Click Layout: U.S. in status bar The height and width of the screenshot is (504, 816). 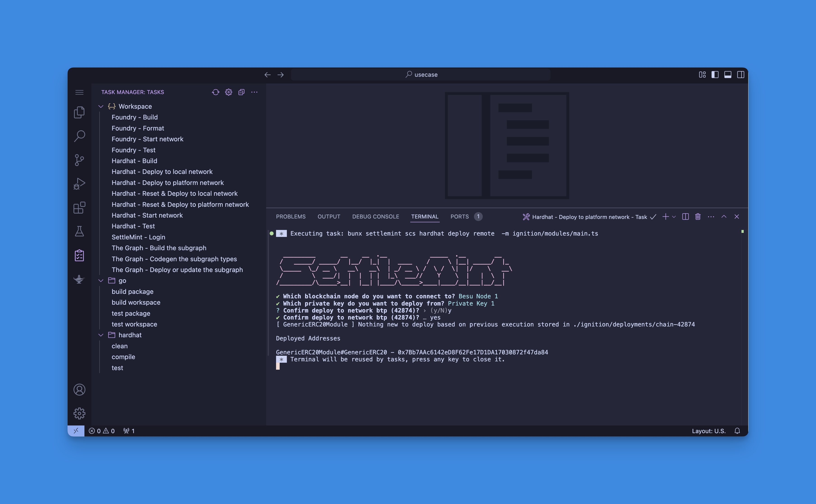(709, 431)
